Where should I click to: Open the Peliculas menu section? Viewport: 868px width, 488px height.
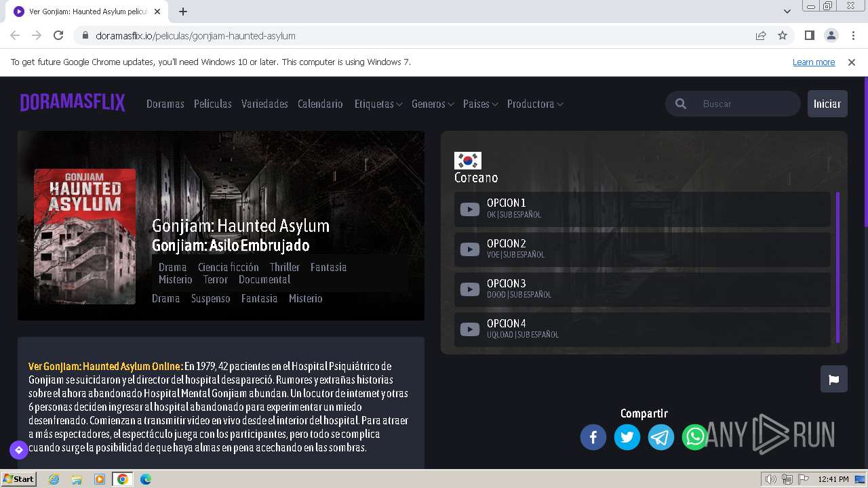213,104
